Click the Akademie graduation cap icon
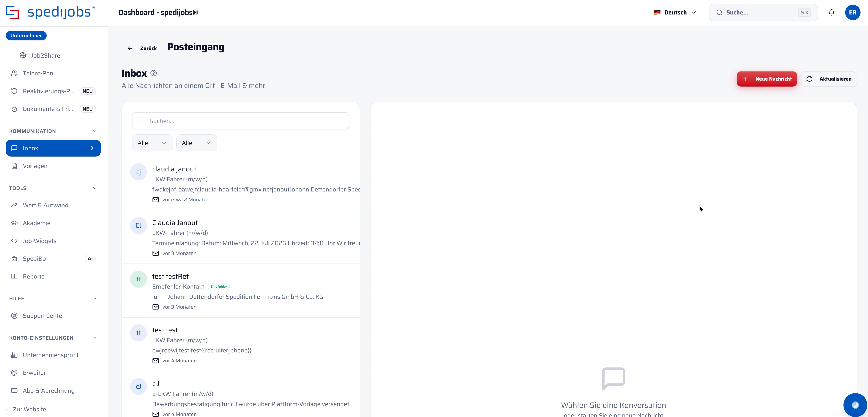868x417 pixels. tap(14, 223)
